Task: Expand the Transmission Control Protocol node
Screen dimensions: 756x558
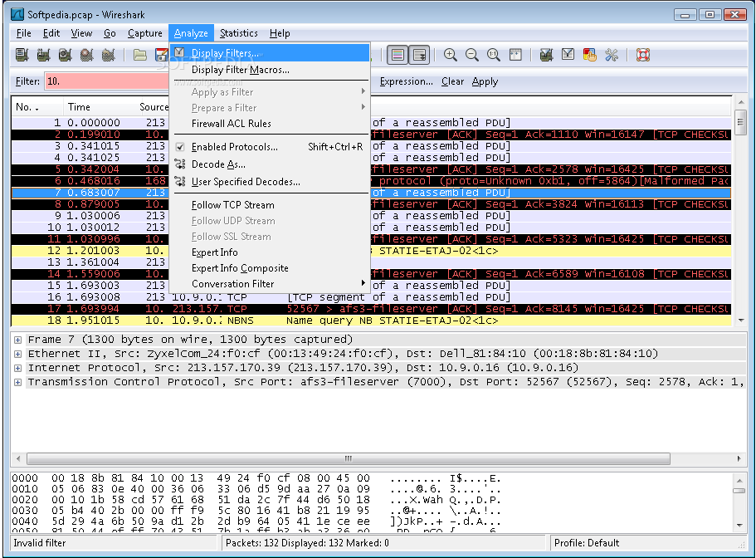Action: coord(17,382)
